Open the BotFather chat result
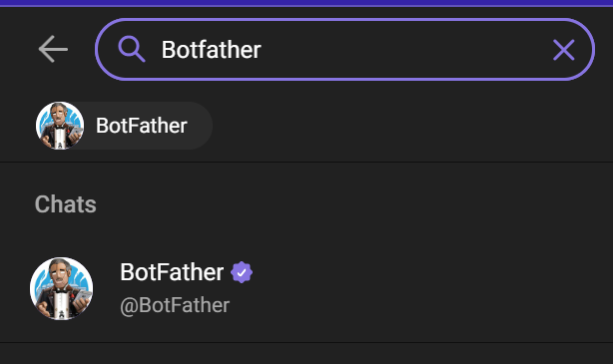 coord(306,288)
